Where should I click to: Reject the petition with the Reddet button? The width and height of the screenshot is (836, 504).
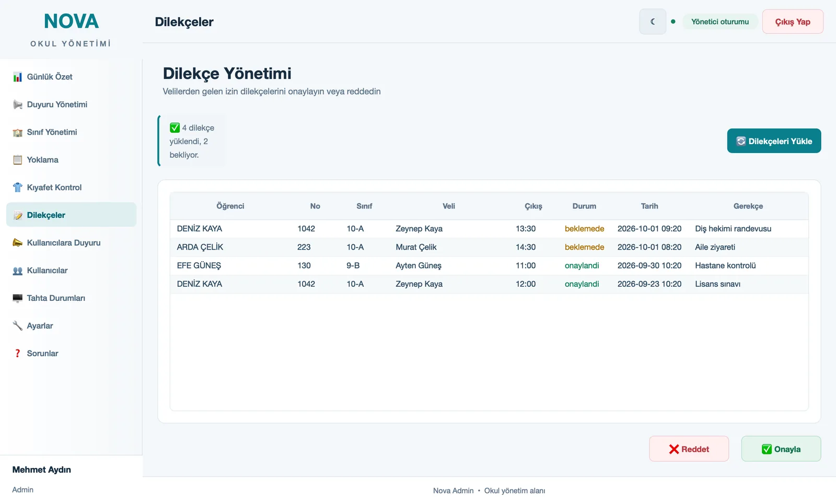pos(689,449)
